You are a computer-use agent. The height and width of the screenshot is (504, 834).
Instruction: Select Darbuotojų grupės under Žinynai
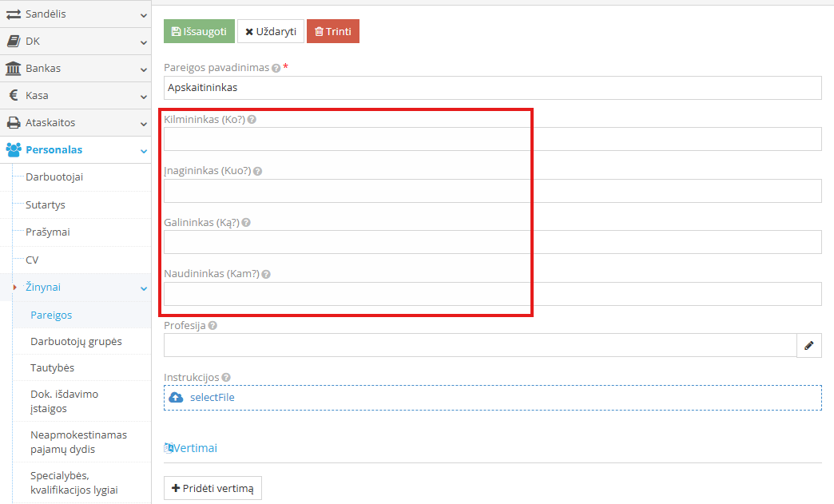76,341
